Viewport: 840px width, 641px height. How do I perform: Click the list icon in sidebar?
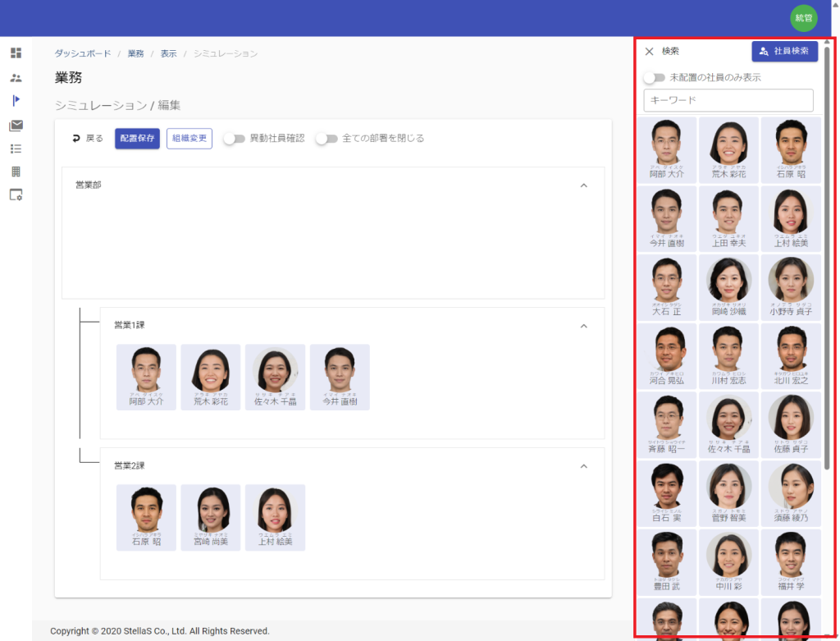(x=16, y=149)
